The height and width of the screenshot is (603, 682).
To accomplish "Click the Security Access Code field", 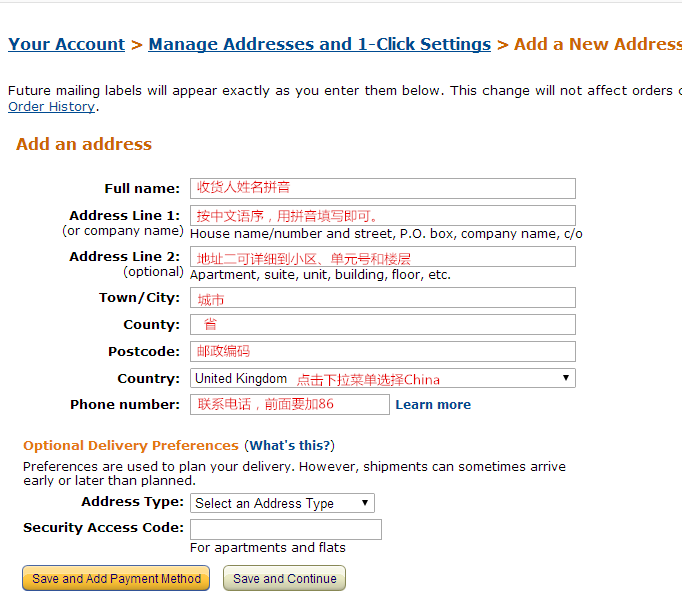I will 285,529.
